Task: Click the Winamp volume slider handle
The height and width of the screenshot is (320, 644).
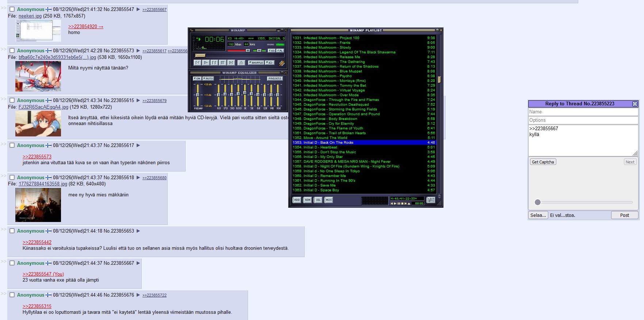Action: 248,50
